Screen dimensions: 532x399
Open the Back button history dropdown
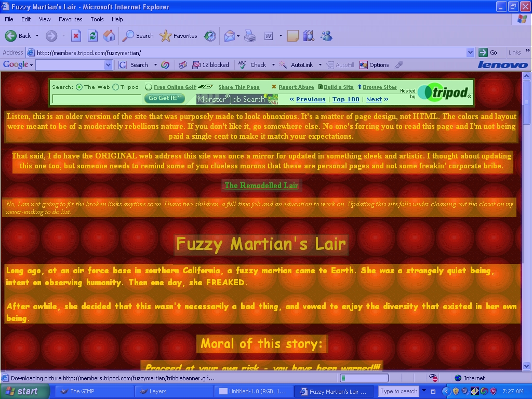point(37,36)
